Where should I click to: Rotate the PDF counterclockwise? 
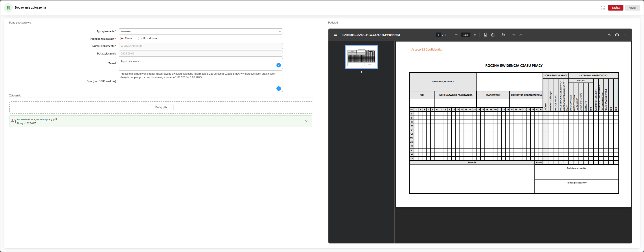click(x=493, y=35)
